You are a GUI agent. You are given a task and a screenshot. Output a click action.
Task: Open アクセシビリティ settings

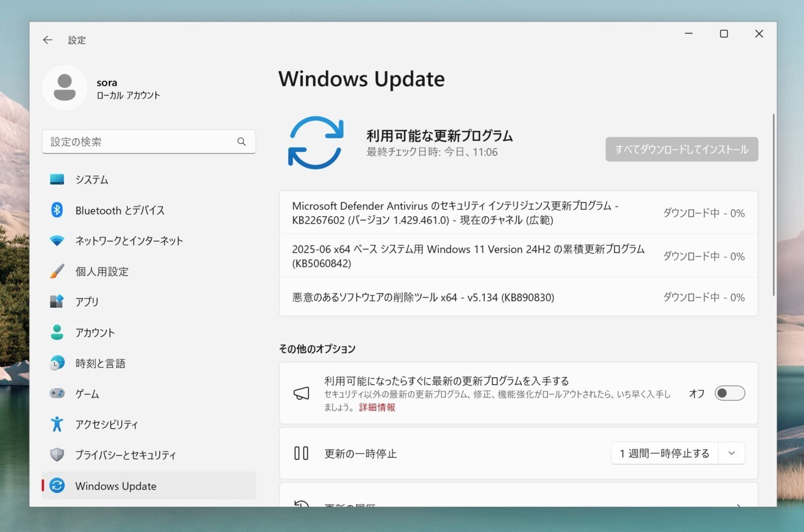[149, 425]
